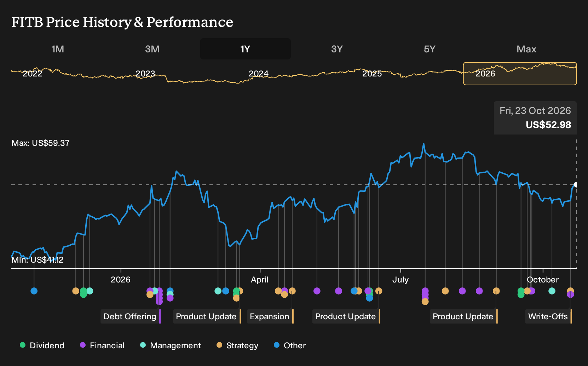Grab the highlighted 2026 range selector in the overview
This screenshot has height=366, width=588.
520,74
